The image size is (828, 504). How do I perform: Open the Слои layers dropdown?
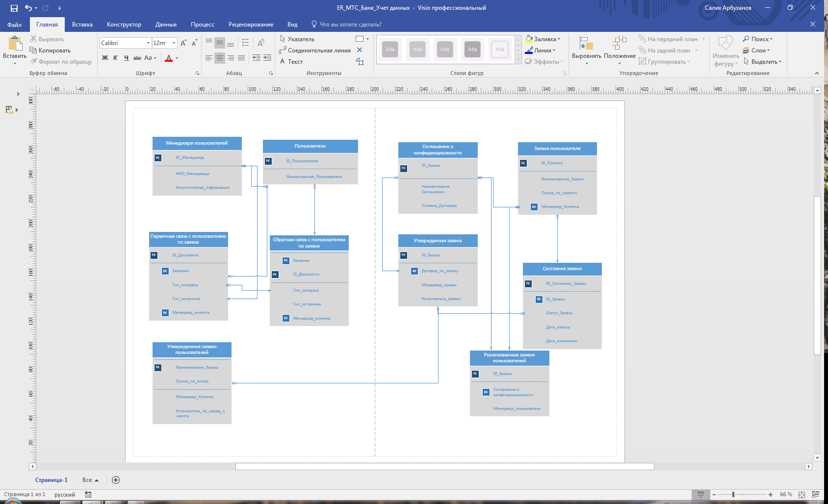coord(756,50)
